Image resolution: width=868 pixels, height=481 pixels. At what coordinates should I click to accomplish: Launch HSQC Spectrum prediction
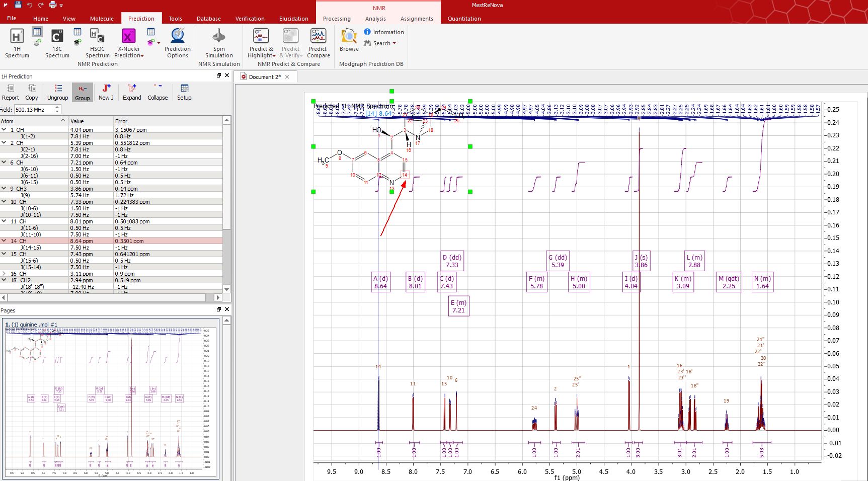coord(97,43)
